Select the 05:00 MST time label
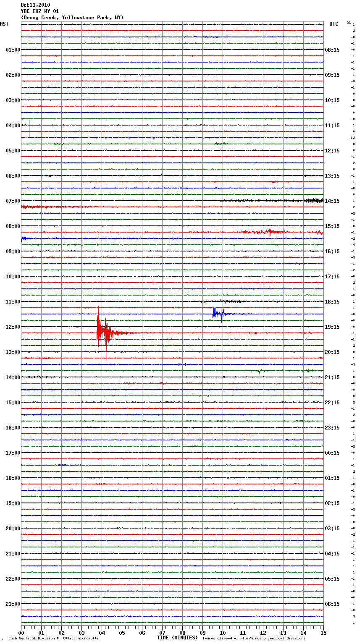The image size is (357, 644). pos(13,151)
